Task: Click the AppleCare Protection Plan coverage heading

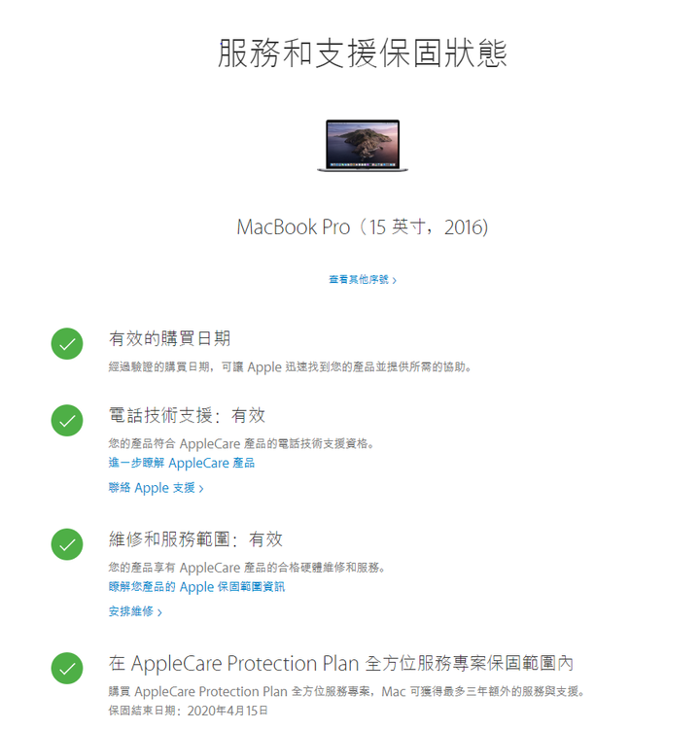Action: coord(341,664)
